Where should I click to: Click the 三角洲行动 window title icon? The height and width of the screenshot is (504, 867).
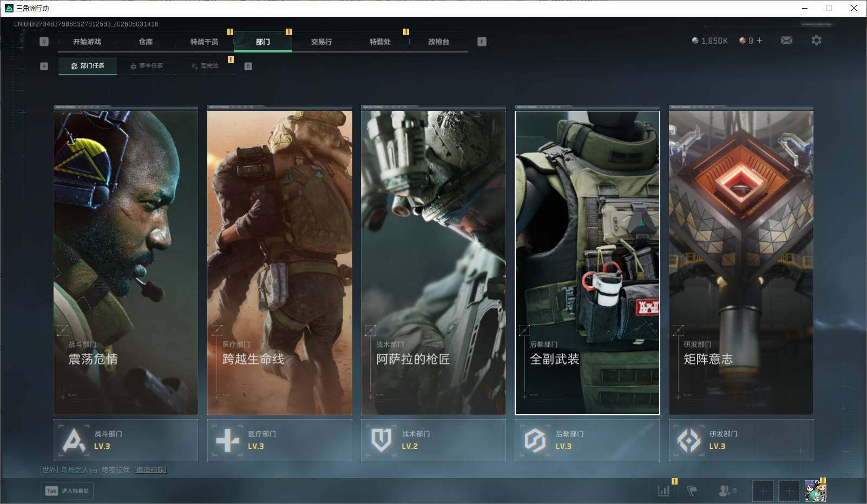(x=9, y=8)
